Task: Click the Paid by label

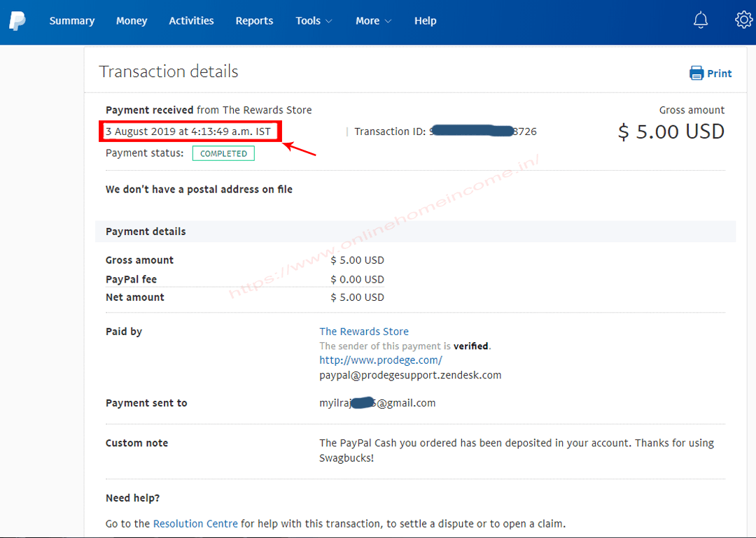Action: click(x=124, y=331)
